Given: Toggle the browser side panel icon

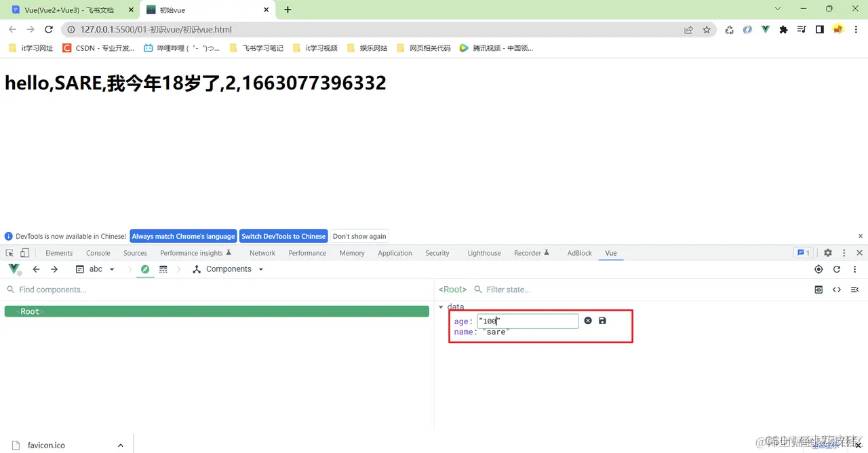Looking at the screenshot, I should [819, 30].
